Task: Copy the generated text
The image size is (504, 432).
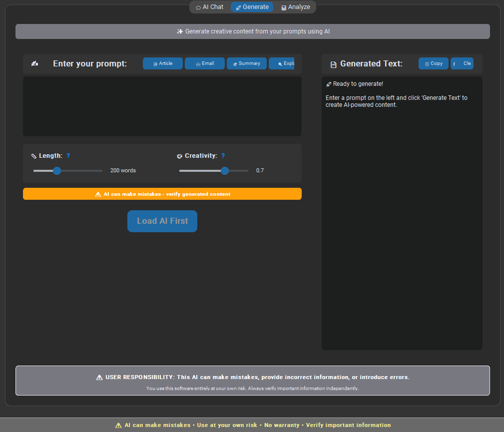Action: [x=433, y=63]
